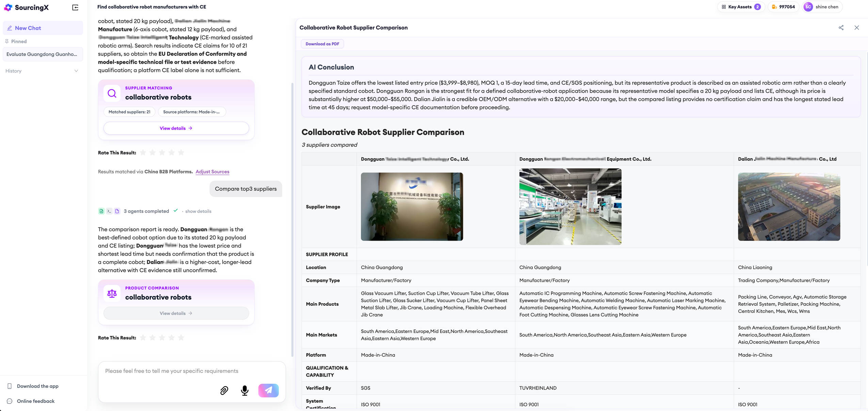The height and width of the screenshot is (411, 868).
Task: Start a New Chat
Action: pos(43,28)
